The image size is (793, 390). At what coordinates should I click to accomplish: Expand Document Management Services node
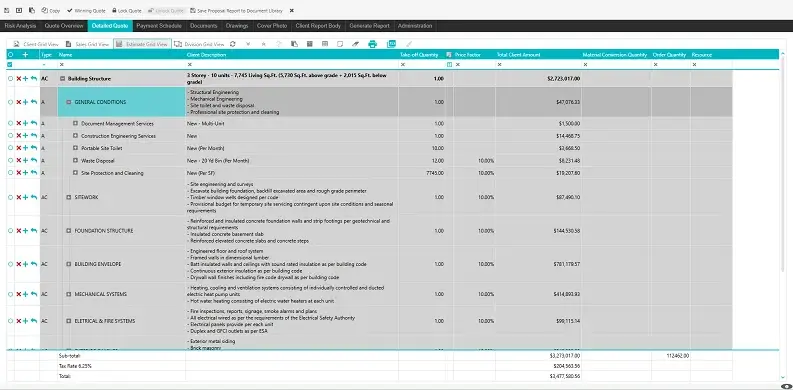(x=75, y=123)
